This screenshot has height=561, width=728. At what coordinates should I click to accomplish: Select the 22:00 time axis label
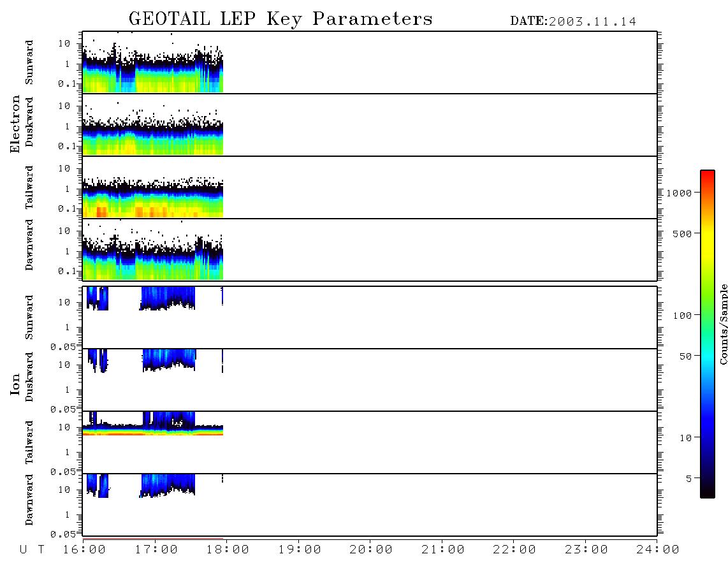[x=514, y=550]
